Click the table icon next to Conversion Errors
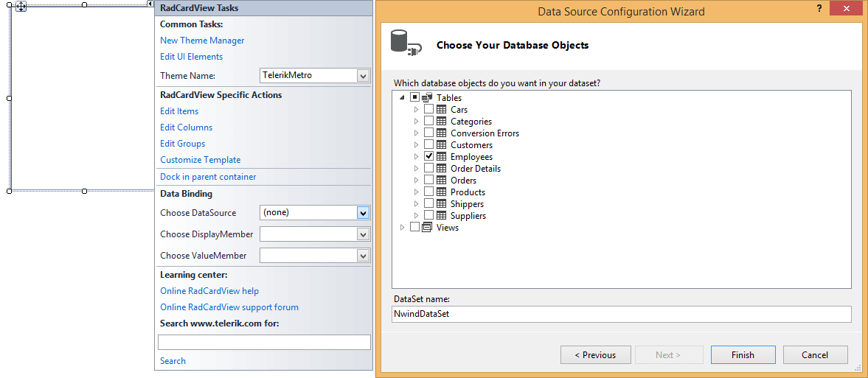The height and width of the screenshot is (378, 868). [441, 133]
